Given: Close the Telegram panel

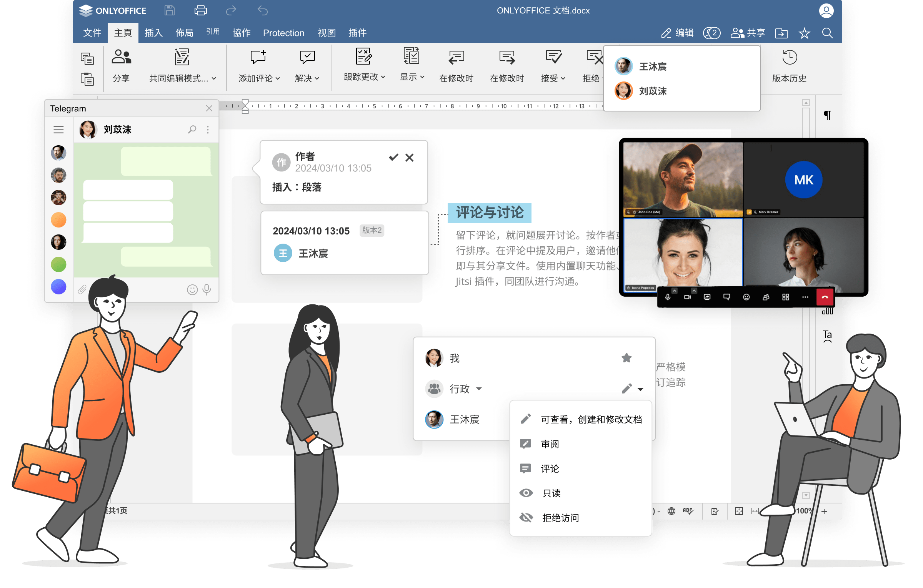Looking at the screenshot, I should pyautogui.click(x=209, y=108).
